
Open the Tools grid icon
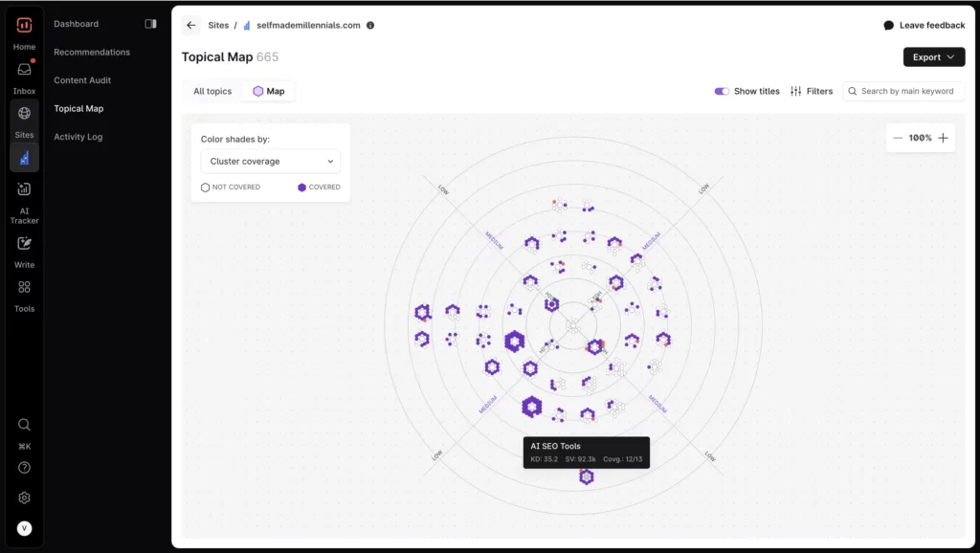click(24, 288)
